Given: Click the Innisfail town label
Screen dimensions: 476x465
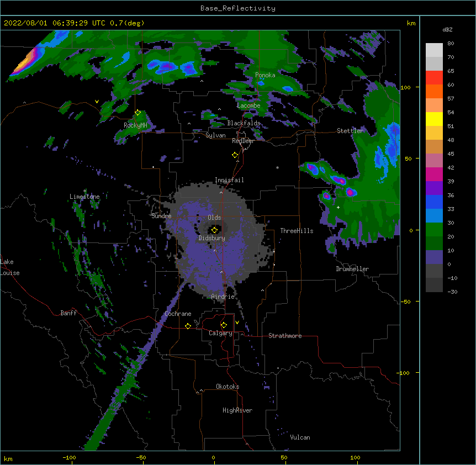Looking at the screenshot, I should [x=229, y=180].
